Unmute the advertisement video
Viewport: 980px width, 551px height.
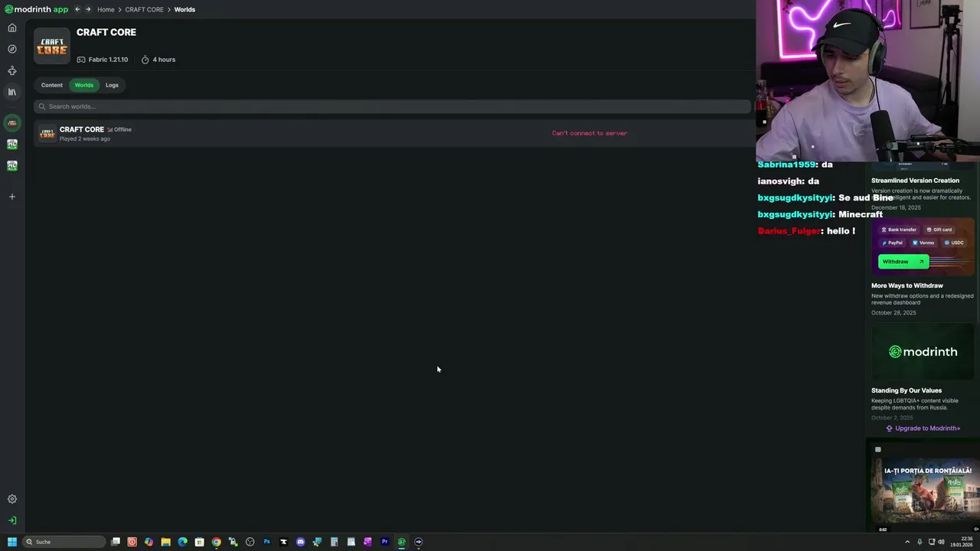coord(976,529)
